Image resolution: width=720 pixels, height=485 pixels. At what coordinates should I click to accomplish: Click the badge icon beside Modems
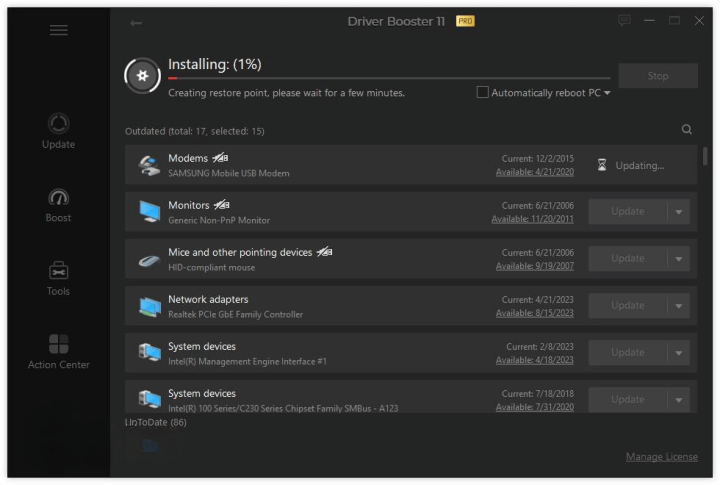220,158
